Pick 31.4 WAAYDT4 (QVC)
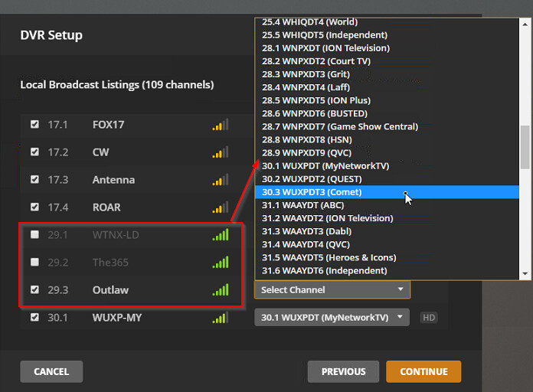 (387, 244)
